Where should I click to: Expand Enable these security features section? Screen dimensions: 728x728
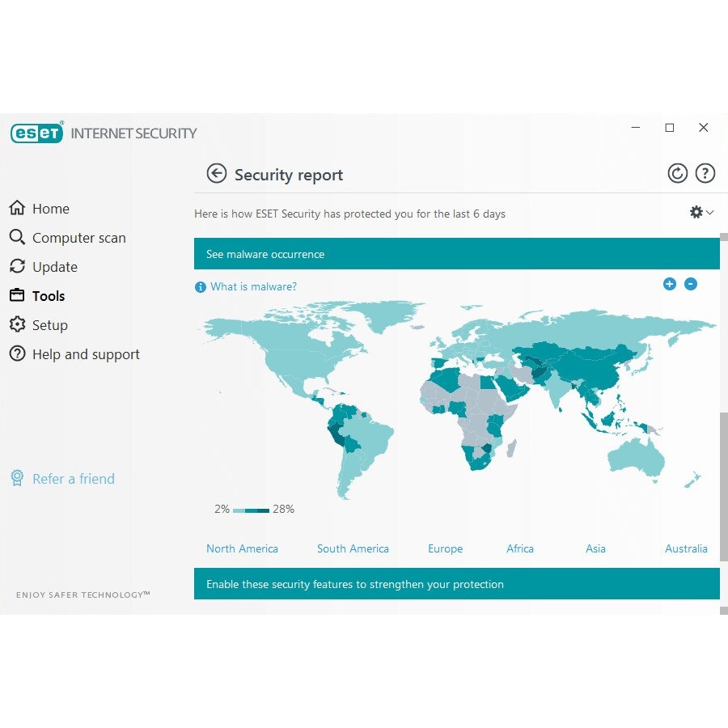(x=457, y=583)
